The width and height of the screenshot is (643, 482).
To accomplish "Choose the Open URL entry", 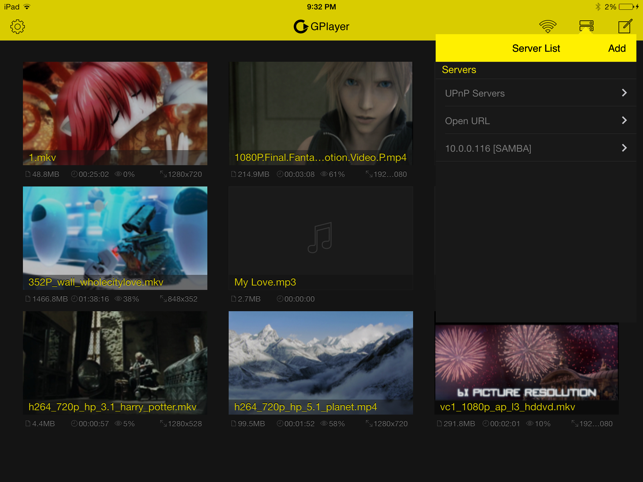I will point(536,121).
